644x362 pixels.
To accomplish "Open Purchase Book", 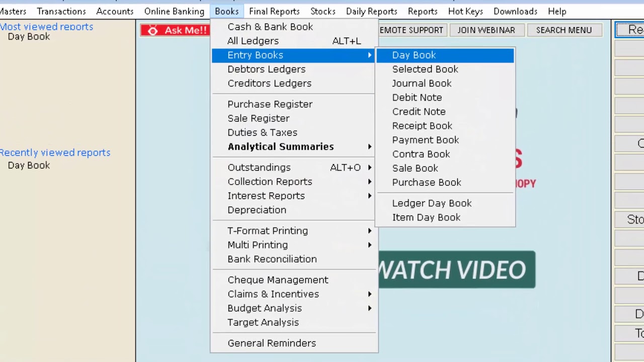I will click(445, 183).
